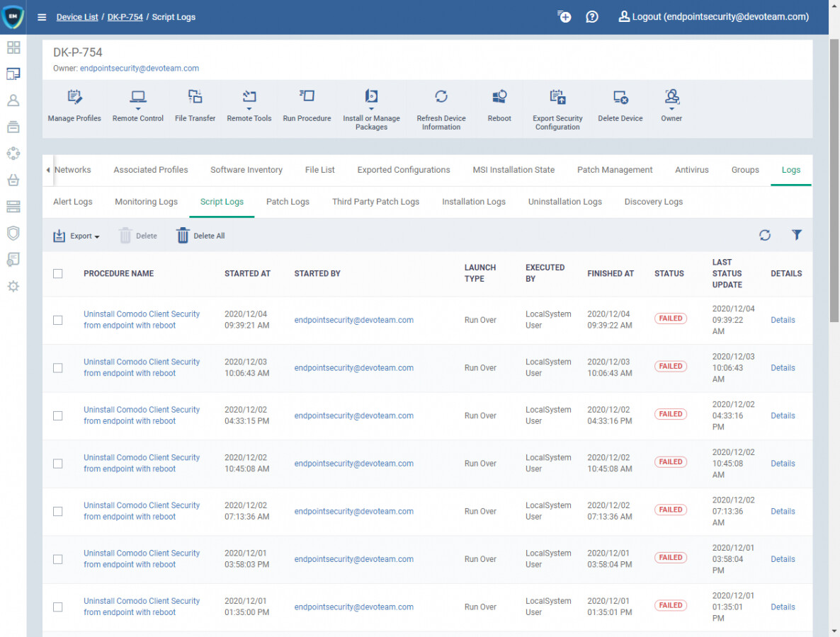Open the Application Store basket icon

click(13, 180)
